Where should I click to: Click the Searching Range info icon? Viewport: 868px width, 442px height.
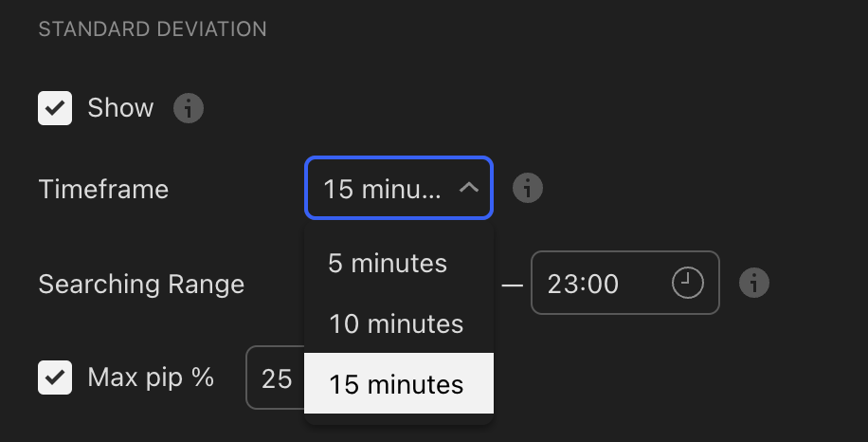(x=754, y=283)
